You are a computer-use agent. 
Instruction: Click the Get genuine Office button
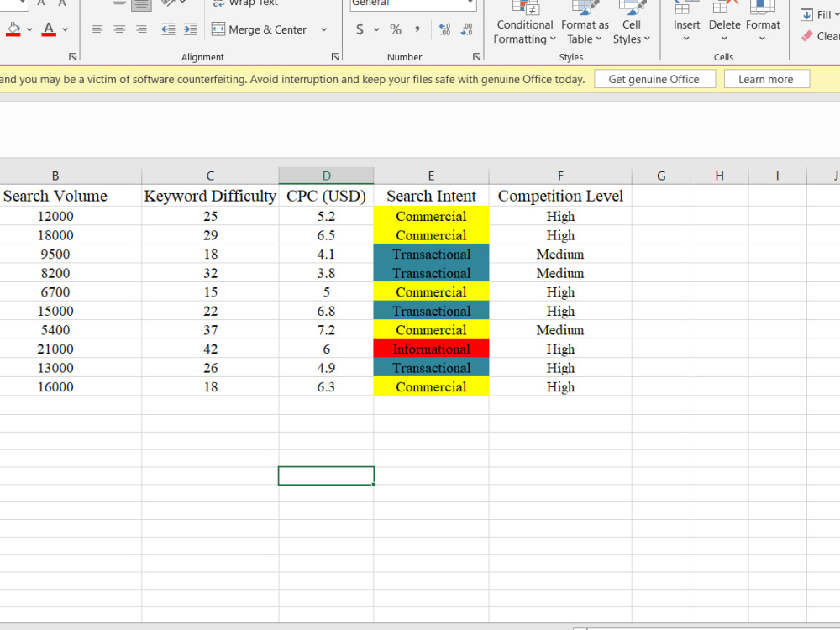pos(654,79)
